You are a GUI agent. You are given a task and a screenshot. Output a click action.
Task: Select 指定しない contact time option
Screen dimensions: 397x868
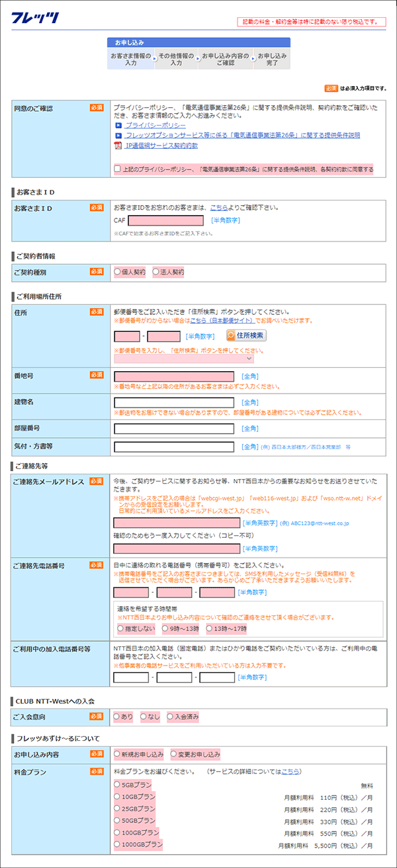coord(120,629)
